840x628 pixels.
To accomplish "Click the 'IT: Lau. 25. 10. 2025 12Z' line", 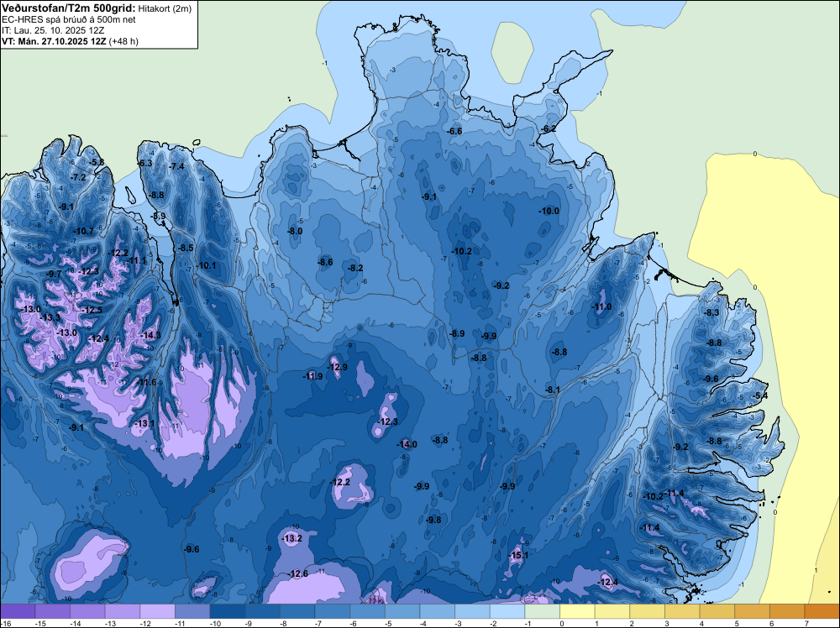I will (x=53, y=30).
